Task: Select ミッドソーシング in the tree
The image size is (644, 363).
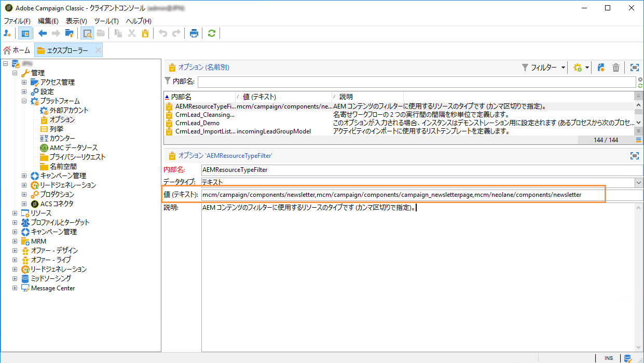Action: (51, 278)
